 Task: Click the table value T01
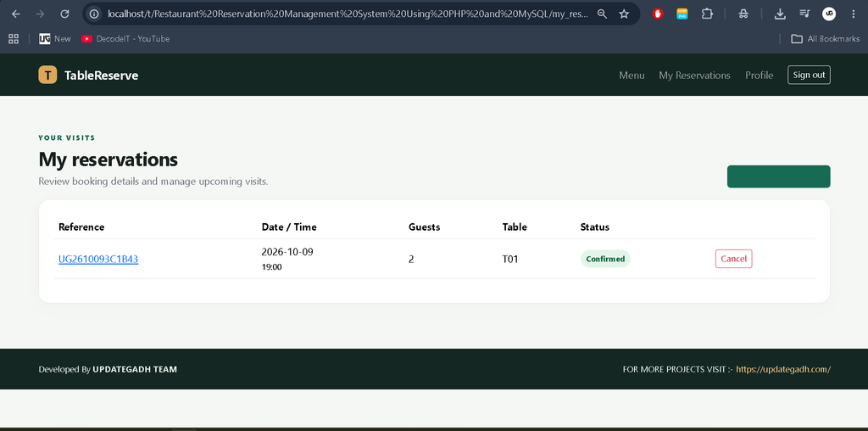(x=509, y=259)
